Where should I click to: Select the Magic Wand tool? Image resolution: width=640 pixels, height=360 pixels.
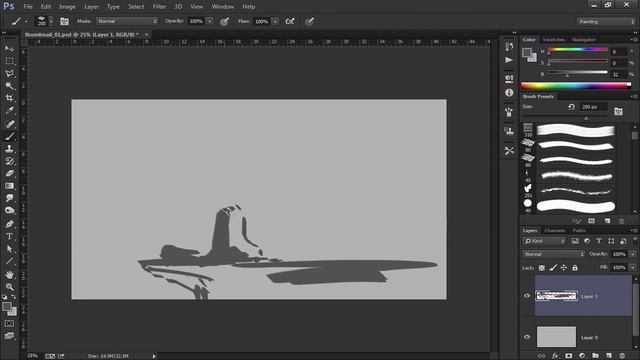coord(9,86)
